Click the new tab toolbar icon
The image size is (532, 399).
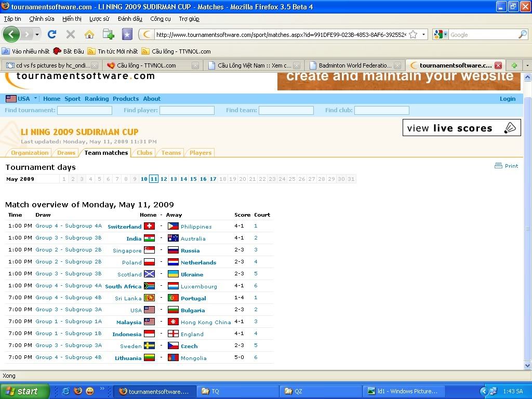tap(108, 34)
